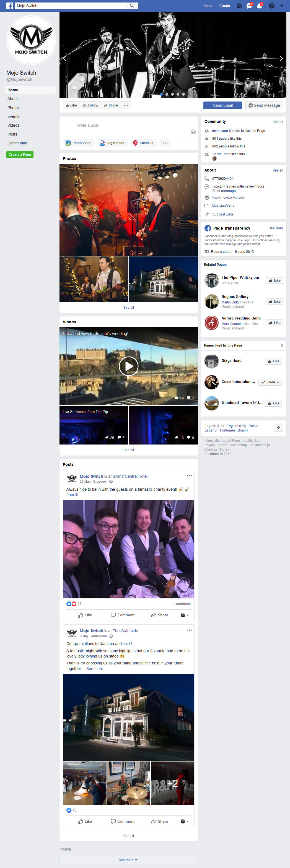Open options menu on Grand Central Hotel post
Viewport: 290px width, 868px height.
tap(190, 475)
